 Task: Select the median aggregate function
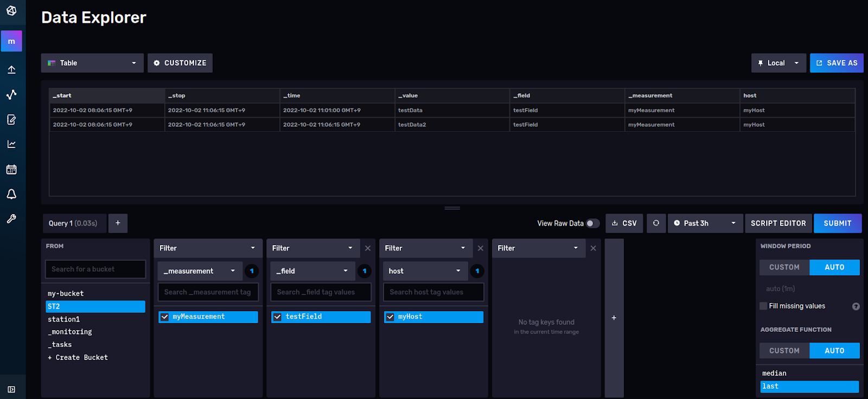pos(809,374)
